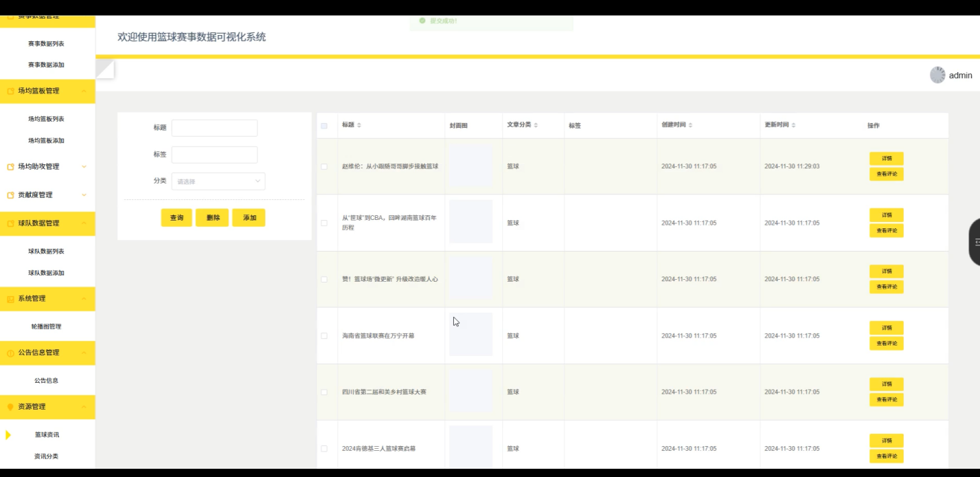Check the row for 回眸湖南篮球百年历程
The width and height of the screenshot is (980, 477).
(324, 223)
